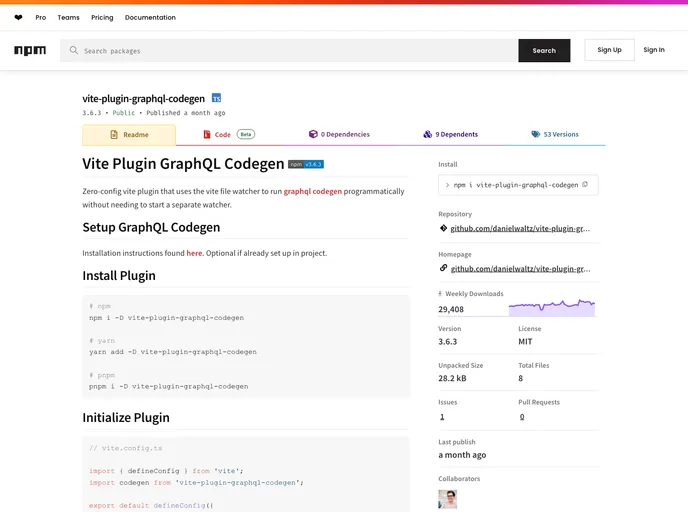Click the npm logo
Image resolution: width=688 pixels, height=512 pixels.
click(x=30, y=50)
